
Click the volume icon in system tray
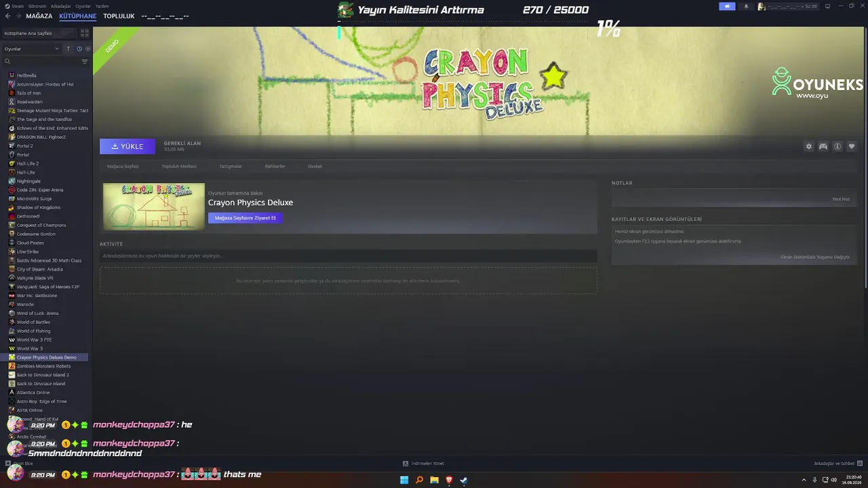point(833,480)
